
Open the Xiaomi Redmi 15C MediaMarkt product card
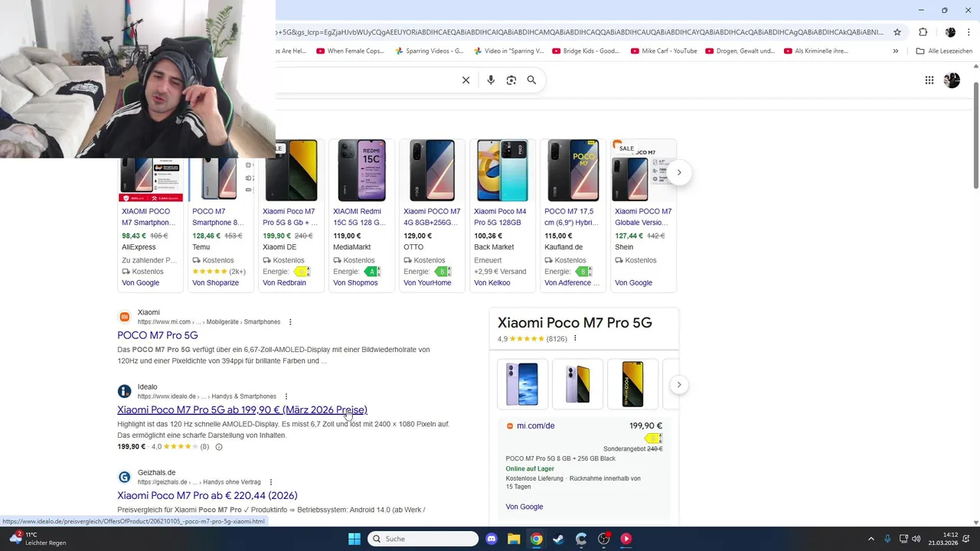362,215
